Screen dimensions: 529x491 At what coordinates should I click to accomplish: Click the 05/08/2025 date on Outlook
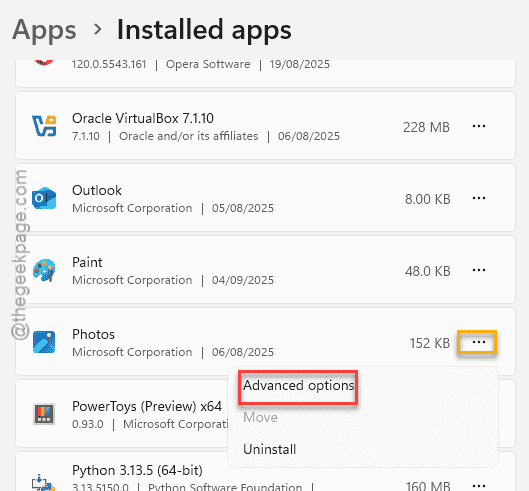pos(243,208)
